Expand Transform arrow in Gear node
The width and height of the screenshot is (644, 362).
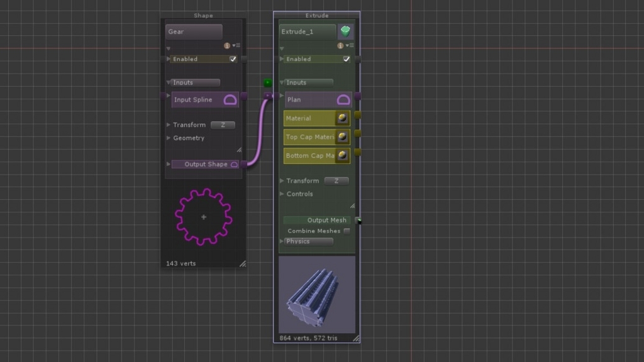coord(169,125)
